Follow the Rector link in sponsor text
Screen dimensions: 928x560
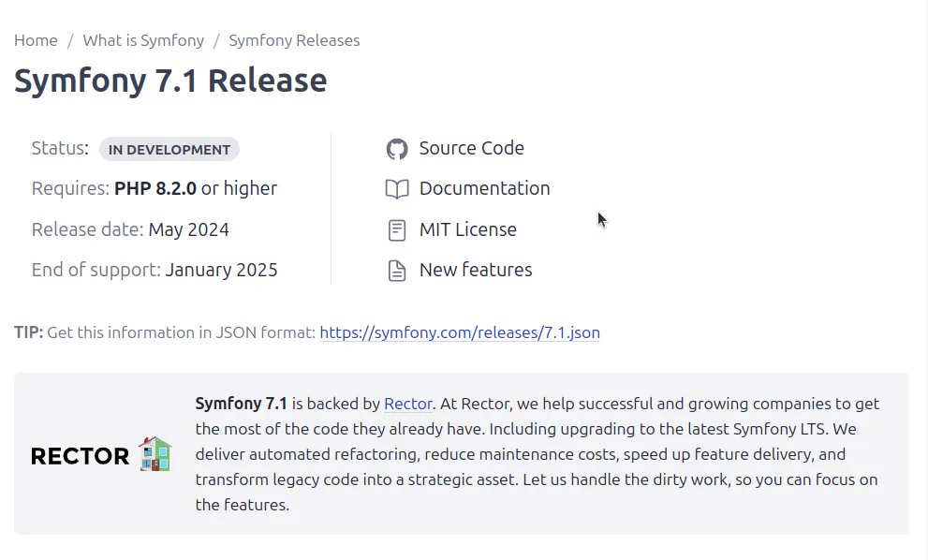(x=408, y=404)
